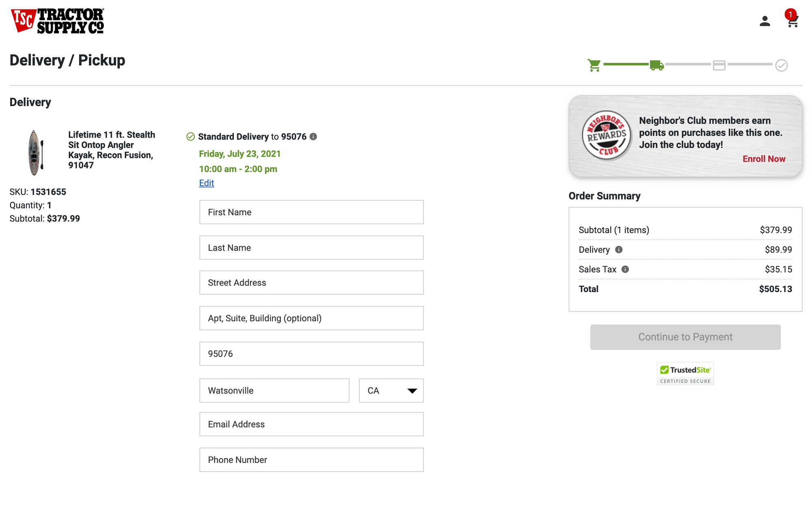Screen dimensions: 812x508
Task: Click the TrustedSite certified secure badge
Action: click(685, 374)
